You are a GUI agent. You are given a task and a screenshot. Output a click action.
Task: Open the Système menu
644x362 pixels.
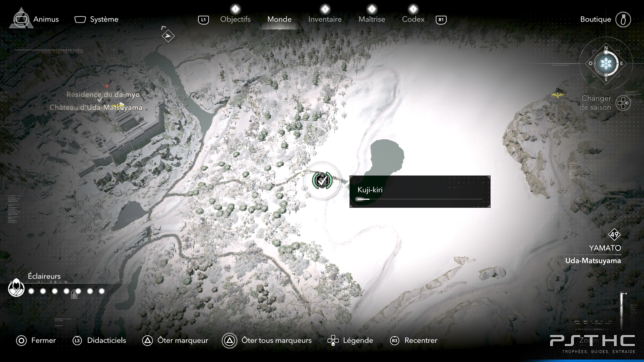click(x=96, y=19)
